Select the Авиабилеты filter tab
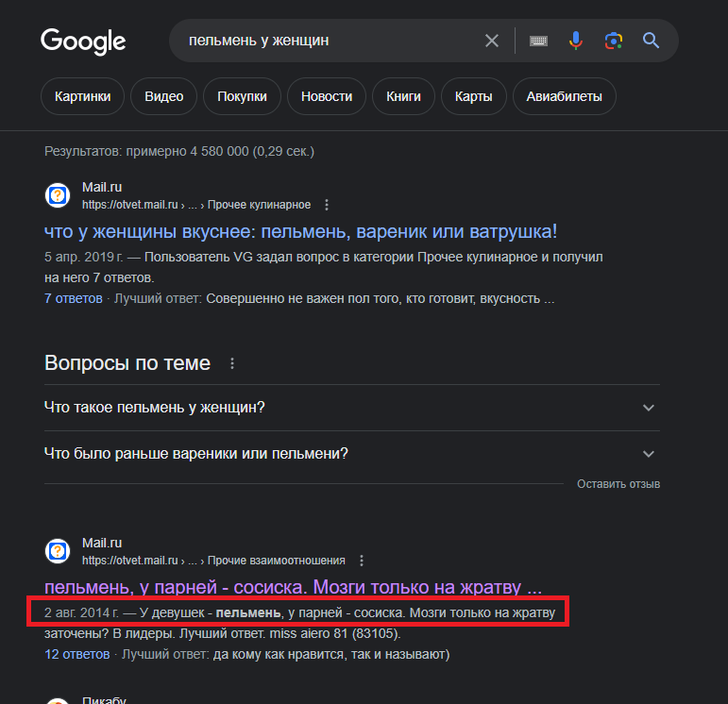 [x=564, y=96]
